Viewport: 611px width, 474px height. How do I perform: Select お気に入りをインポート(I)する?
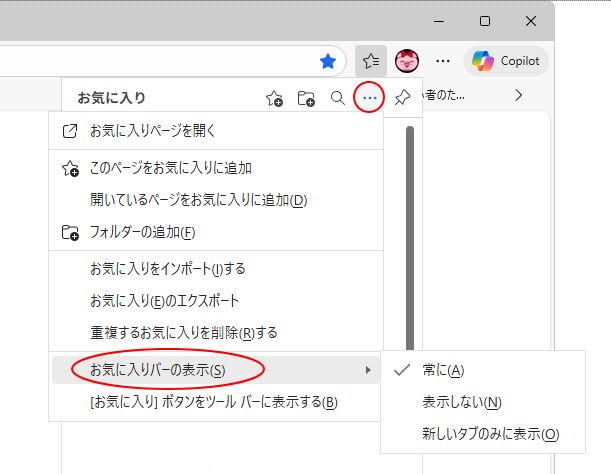216,269
